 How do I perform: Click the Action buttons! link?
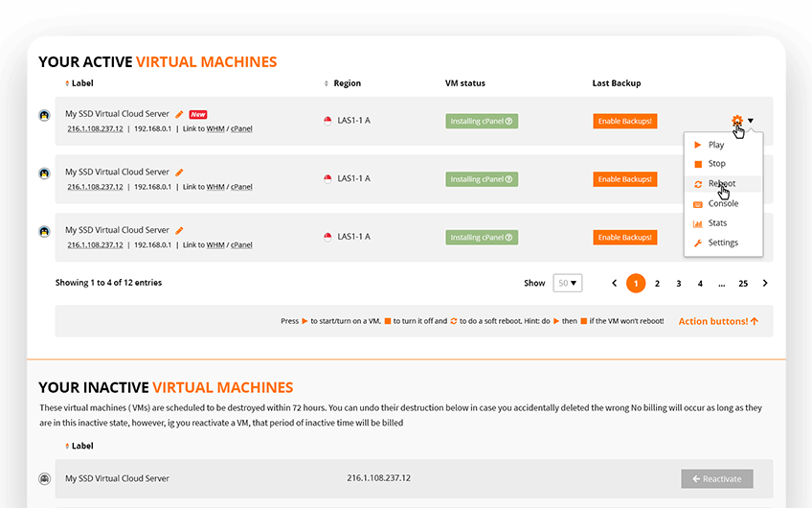[718, 321]
